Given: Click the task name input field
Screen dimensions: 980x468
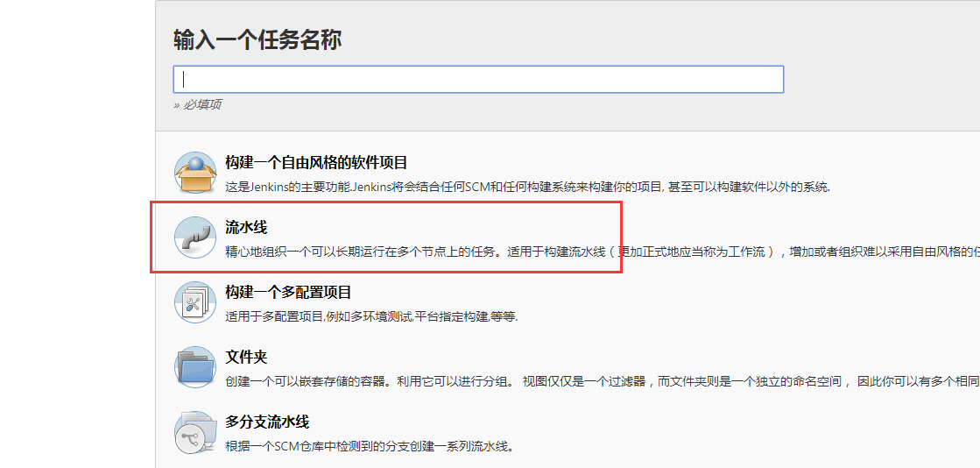Looking at the screenshot, I should 478,80.
